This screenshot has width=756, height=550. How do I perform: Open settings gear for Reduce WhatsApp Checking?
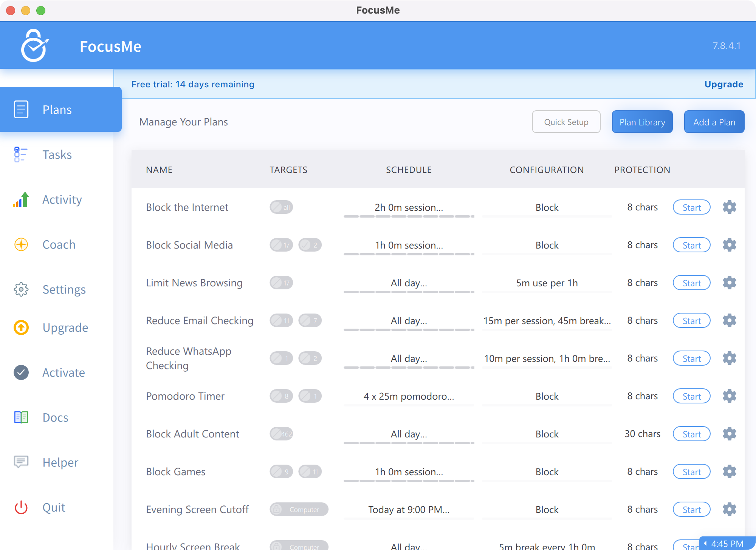click(x=729, y=358)
